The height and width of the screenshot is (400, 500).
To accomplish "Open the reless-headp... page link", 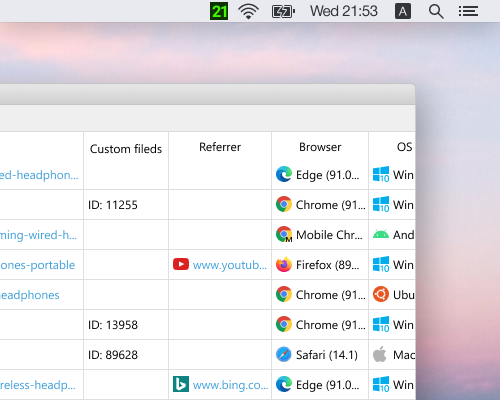I will click(38, 385).
